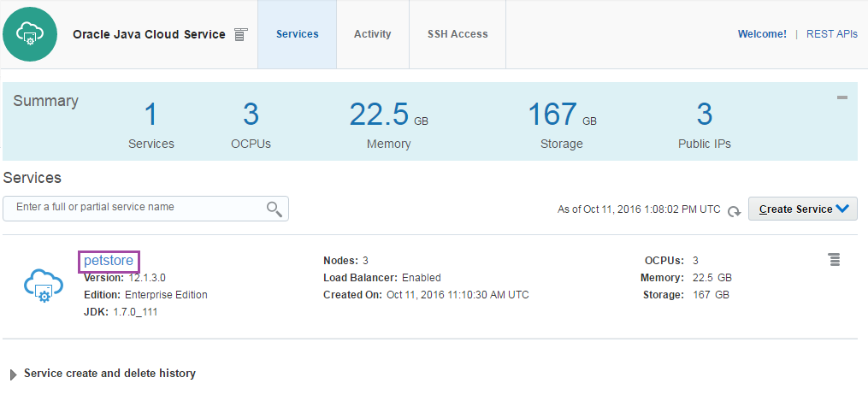Open the Activity tab
The height and width of the screenshot is (395, 868).
(x=373, y=34)
